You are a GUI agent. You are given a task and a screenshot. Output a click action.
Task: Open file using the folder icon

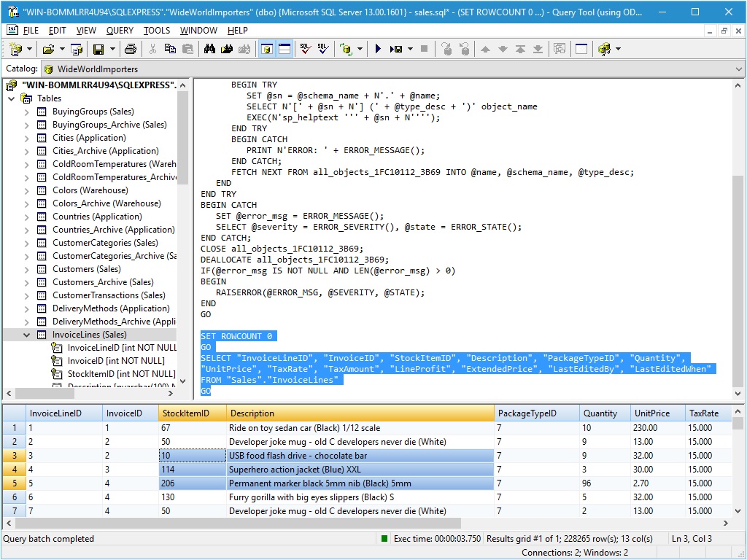click(x=48, y=49)
